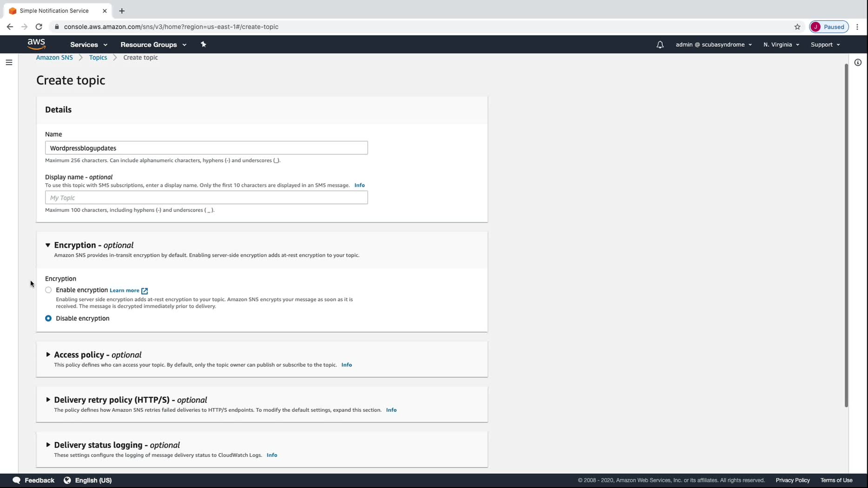
Task: Click the browser forward arrow
Action: 24,27
